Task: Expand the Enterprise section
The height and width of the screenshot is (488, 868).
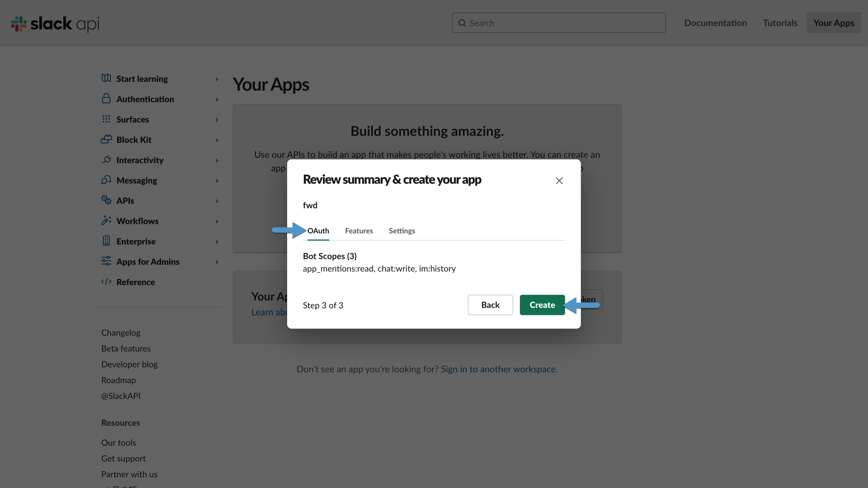Action: click(x=217, y=241)
